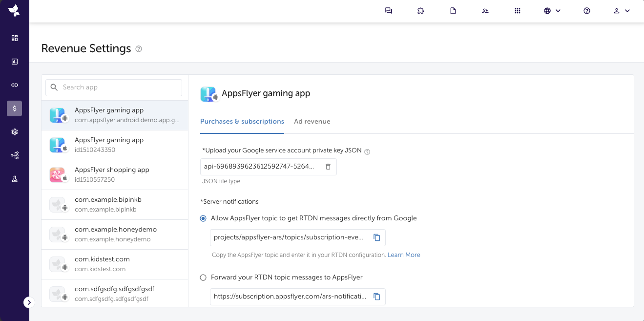Open the chat messages icon in top bar
The width and height of the screenshot is (644, 321).
(x=389, y=11)
